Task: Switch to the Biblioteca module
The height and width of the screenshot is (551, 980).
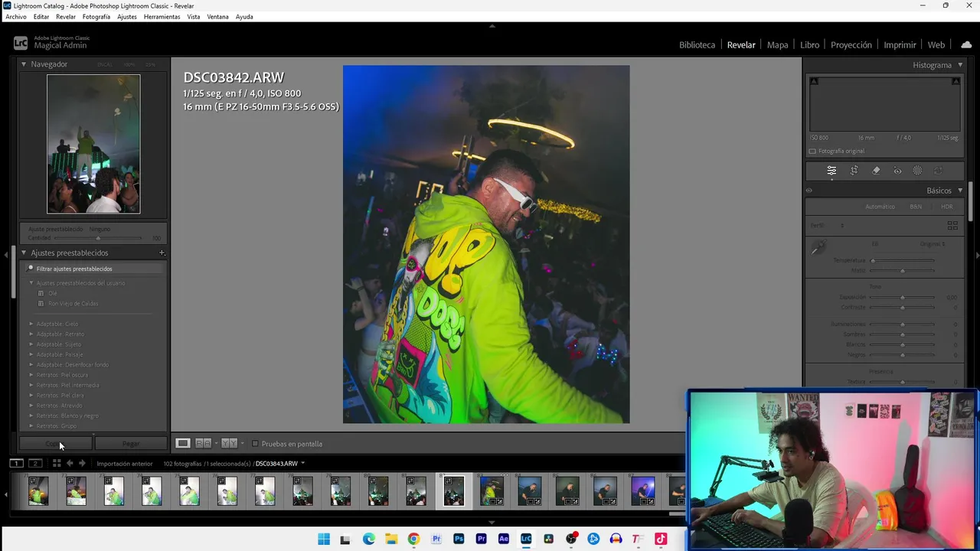Action: (697, 45)
